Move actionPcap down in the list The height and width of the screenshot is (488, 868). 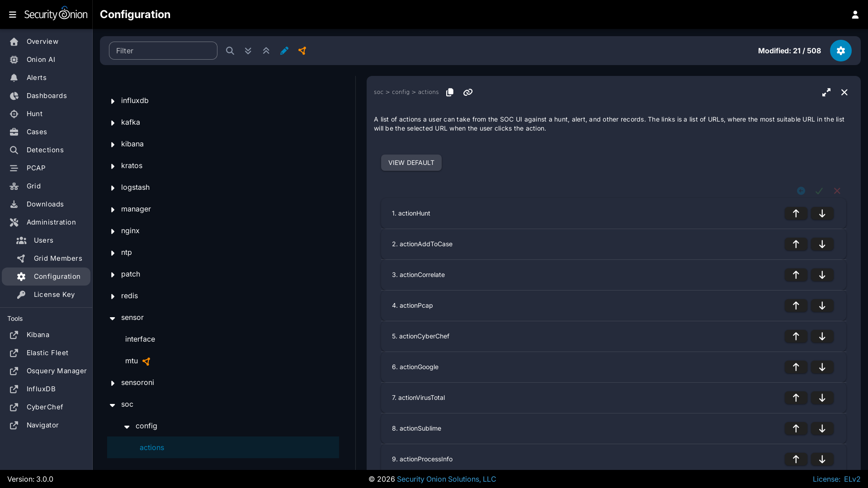[x=822, y=305]
